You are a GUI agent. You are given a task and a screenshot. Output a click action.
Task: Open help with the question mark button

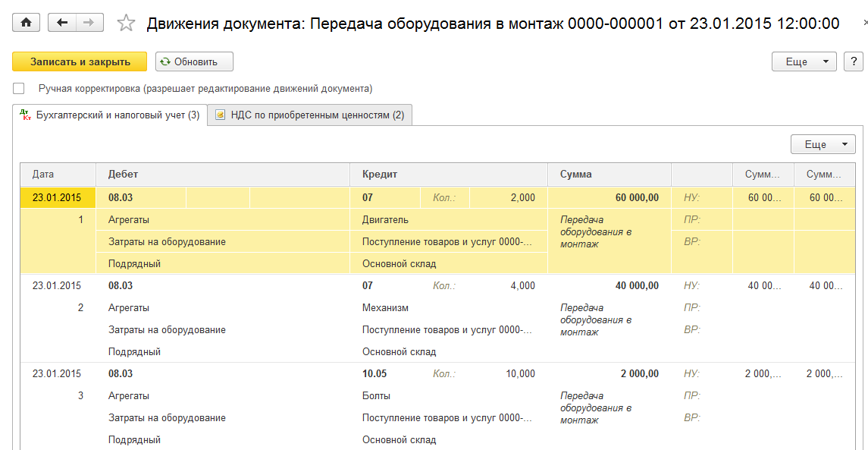pyautogui.click(x=854, y=61)
